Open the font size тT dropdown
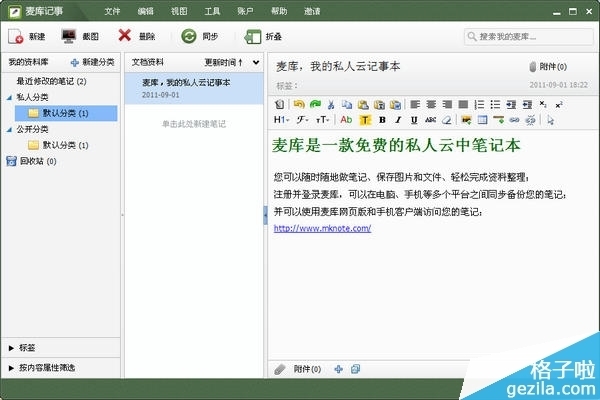The image size is (600, 400). (323, 120)
